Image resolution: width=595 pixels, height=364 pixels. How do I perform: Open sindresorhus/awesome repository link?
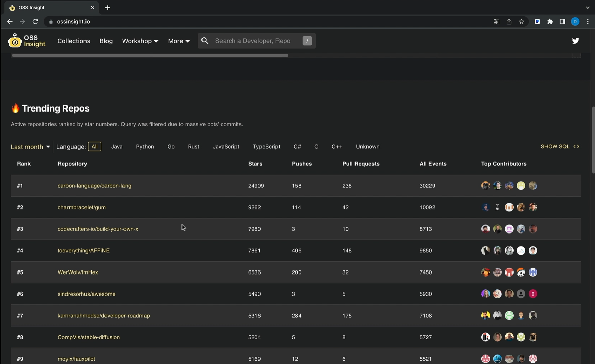pos(87,294)
